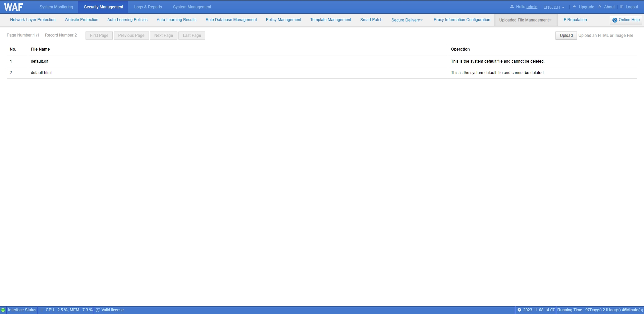Image resolution: width=644 pixels, height=314 pixels.
Task: Go to Website Protection settings
Action: [x=82, y=20]
